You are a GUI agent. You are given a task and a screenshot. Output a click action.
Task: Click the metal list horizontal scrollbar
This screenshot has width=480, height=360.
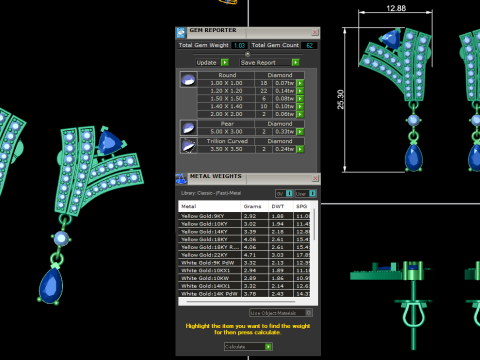coord(241,302)
